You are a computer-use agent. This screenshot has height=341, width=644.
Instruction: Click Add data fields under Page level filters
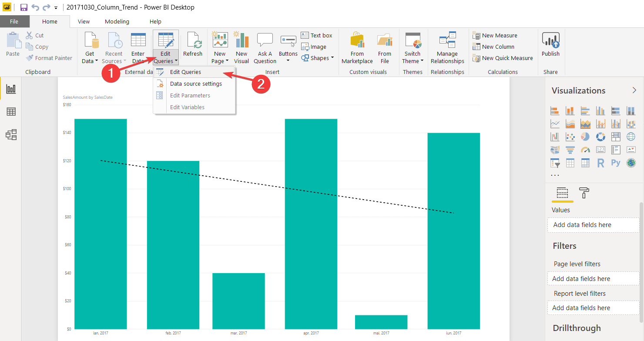pyautogui.click(x=593, y=278)
